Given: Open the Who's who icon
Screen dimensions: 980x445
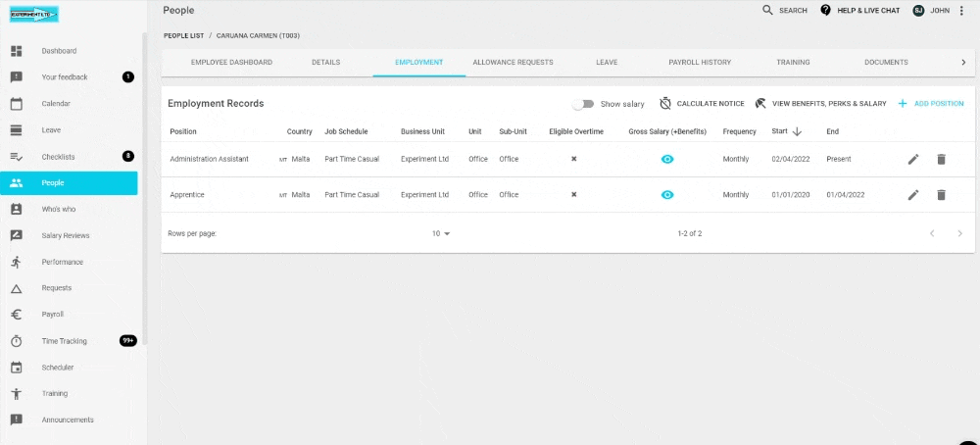Looking at the screenshot, I should pyautogui.click(x=17, y=210).
